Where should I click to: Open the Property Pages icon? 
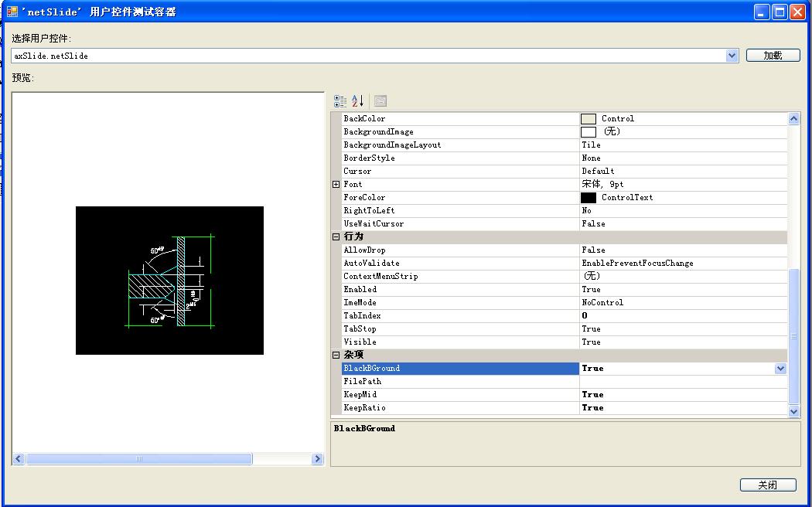380,101
